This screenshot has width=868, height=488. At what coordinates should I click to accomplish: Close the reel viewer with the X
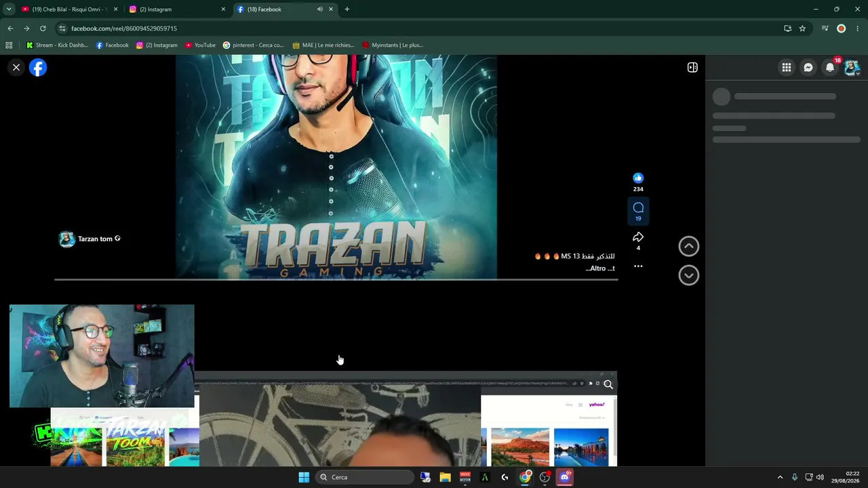click(x=16, y=67)
